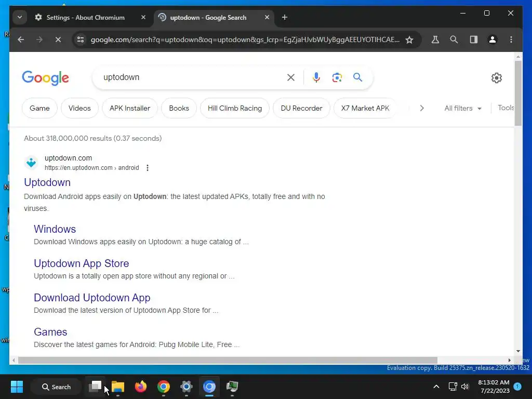Stop loading the page
This screenshot has width=532, height=399.
(58, 39)
